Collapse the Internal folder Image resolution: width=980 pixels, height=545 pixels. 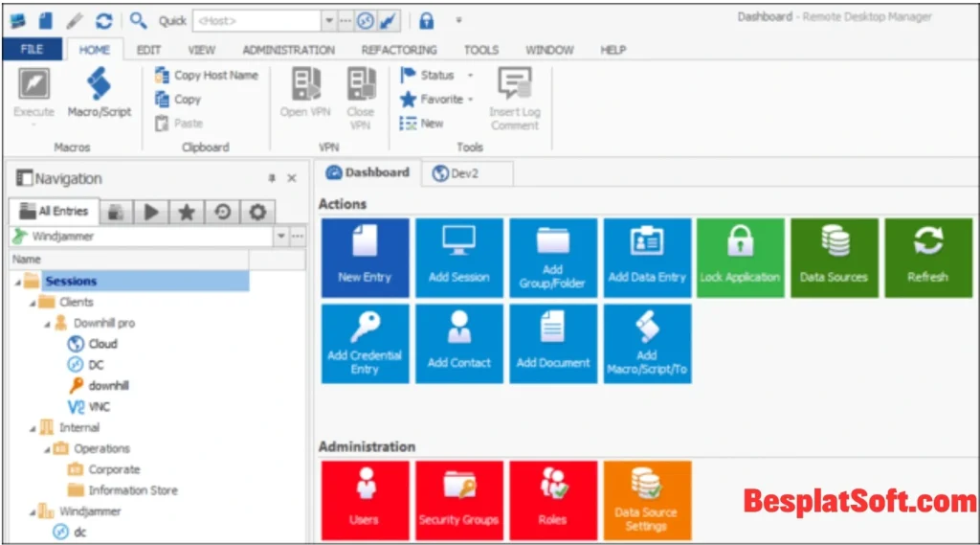(x=33, y=428)
